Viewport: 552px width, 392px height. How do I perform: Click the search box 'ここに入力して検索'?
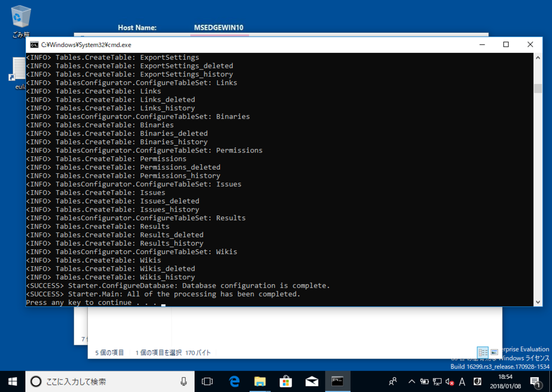pyautogui.click(x=110, y=381)
